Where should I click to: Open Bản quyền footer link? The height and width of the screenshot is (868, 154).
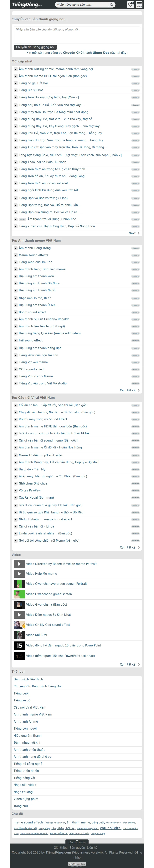pyautogui.click(x=77, y=847)
